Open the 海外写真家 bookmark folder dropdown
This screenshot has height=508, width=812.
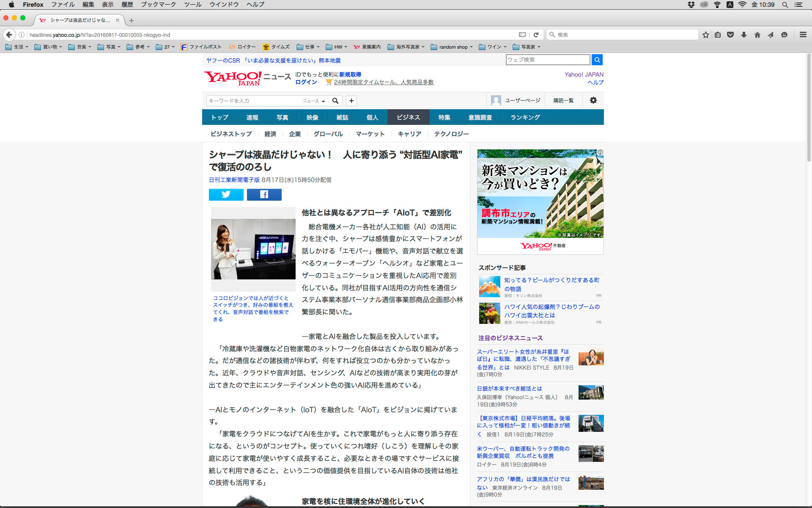pyautogui.click(x=406, y=47)
